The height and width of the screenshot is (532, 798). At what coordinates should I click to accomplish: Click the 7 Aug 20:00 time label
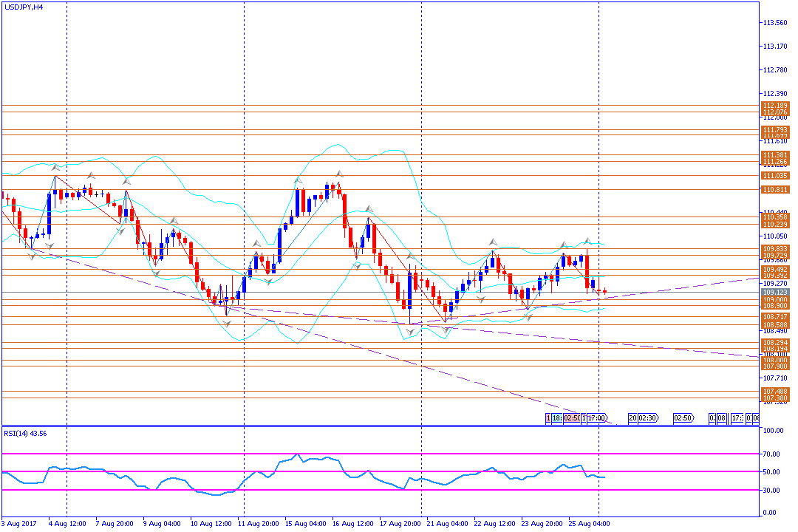coord(115,524)
